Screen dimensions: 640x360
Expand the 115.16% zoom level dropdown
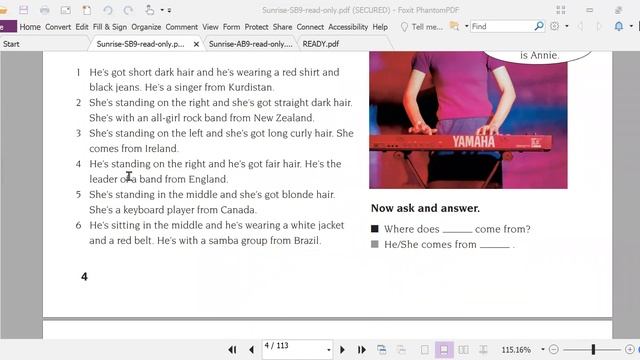542,349
